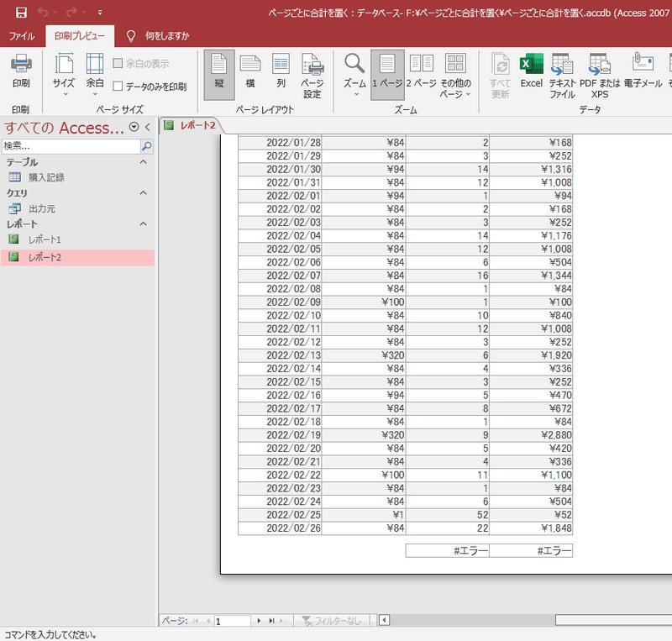Open the すべての Access navigation pane menu
672x641 pixels.
[x=134, y=127]
